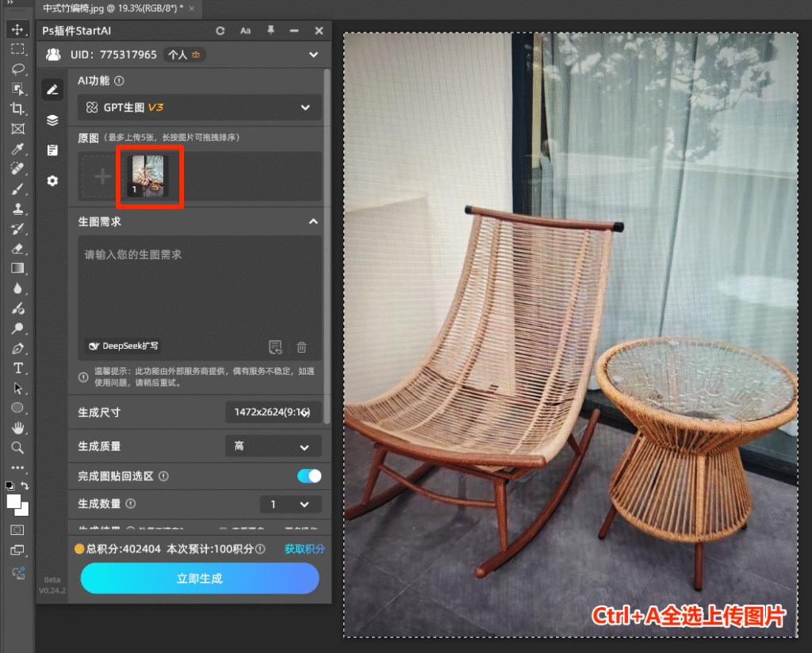
Task: Click the 生成数量 info icon
Action: 131,503
